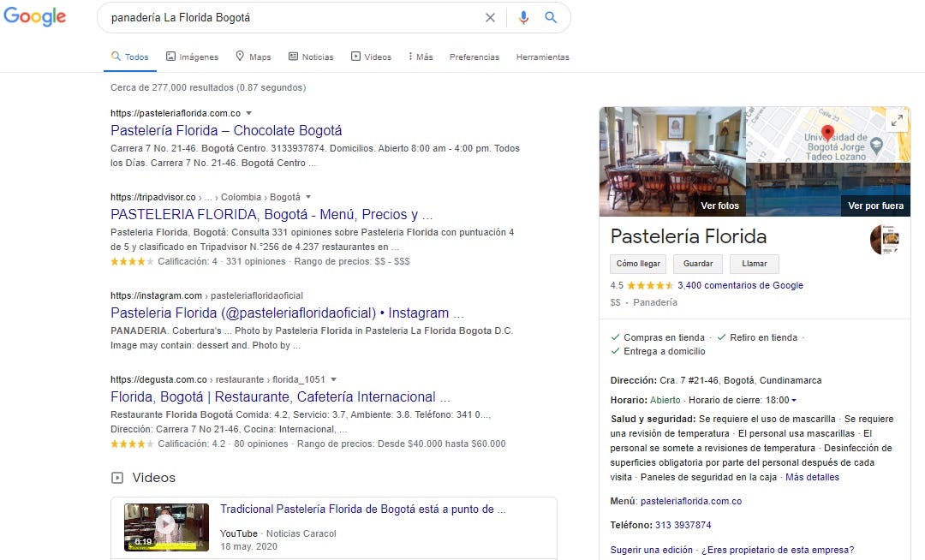The height and width of the screenshot is (560, 925).
Task: Open the round profile image of Pastelería Florida
Action: (884, 239)
